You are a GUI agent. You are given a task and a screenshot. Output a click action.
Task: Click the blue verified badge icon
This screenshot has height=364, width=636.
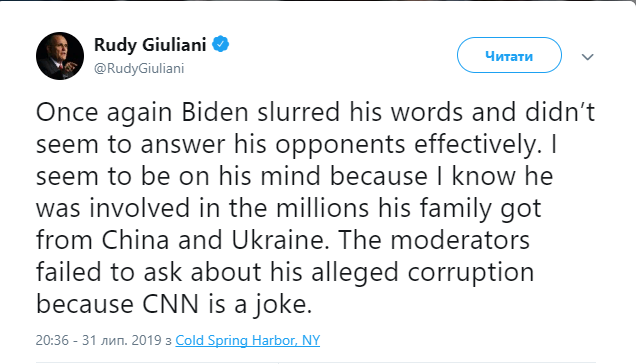coord(221,44)
